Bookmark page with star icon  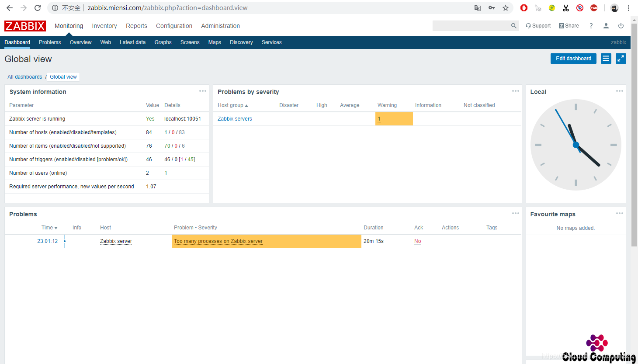(506, 8)
